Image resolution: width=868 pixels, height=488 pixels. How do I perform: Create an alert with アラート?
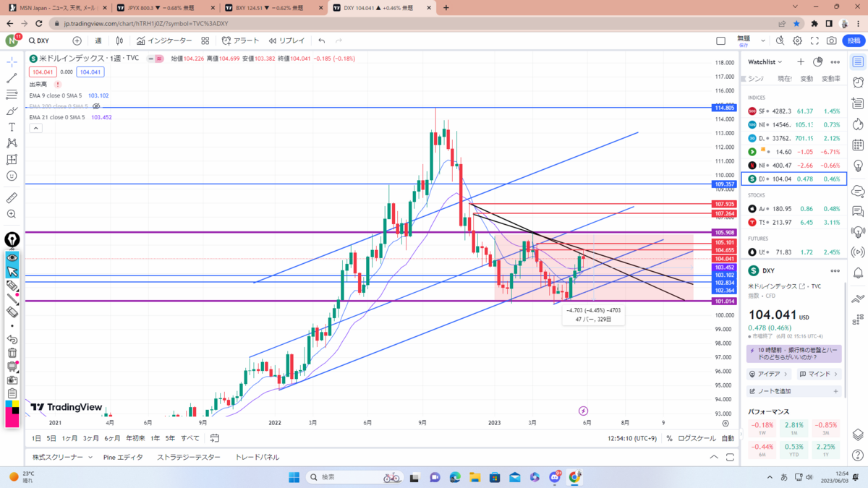(241, 40)
